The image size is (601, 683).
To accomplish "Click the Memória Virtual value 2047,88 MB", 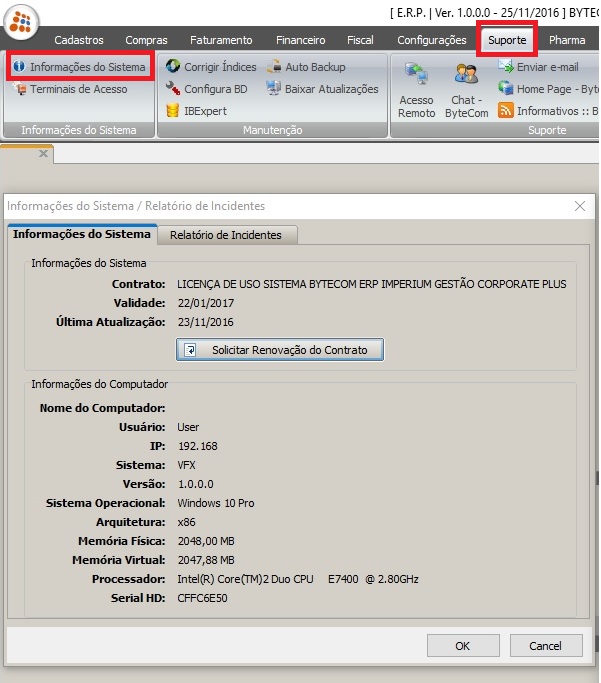I will coord(206,560).
